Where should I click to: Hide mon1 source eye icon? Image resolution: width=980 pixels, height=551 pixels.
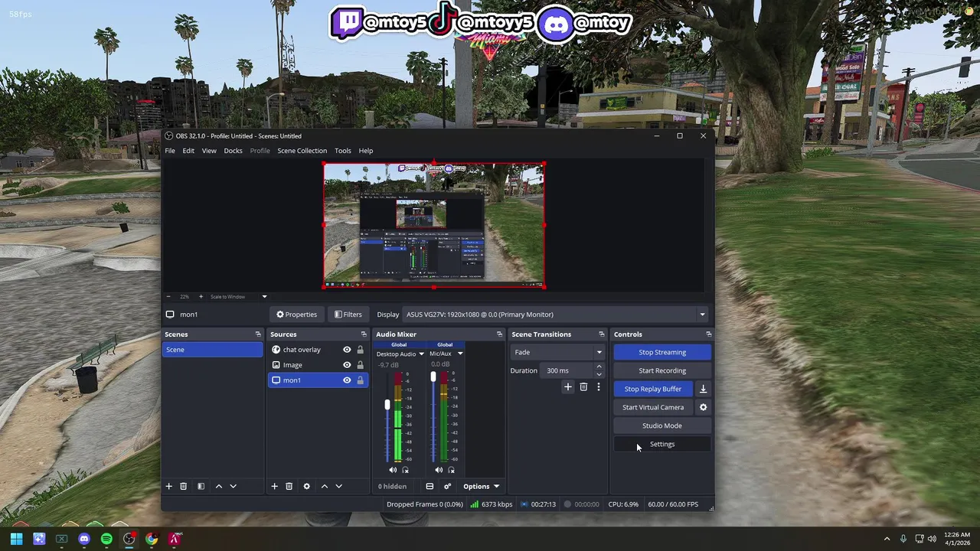(347, 380)
